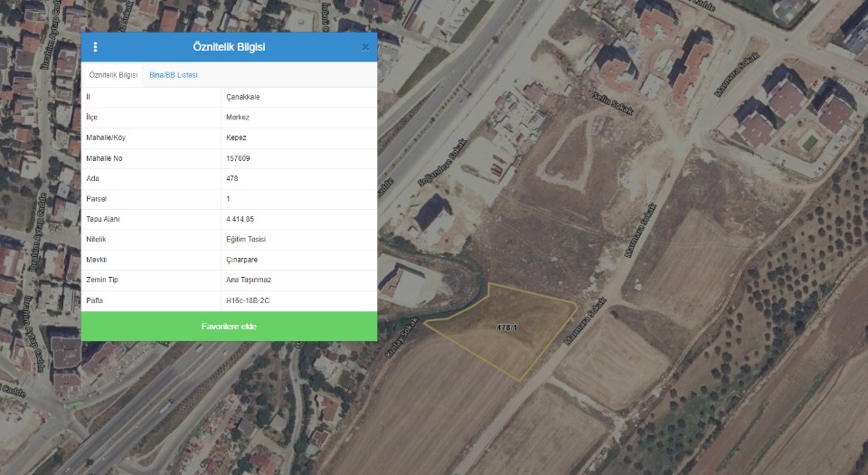Image resolution: width=868 pixels, height=475 pixels.
Task: Click the Ana Taşınmaz zemin tip value
Action: [248, 280]
